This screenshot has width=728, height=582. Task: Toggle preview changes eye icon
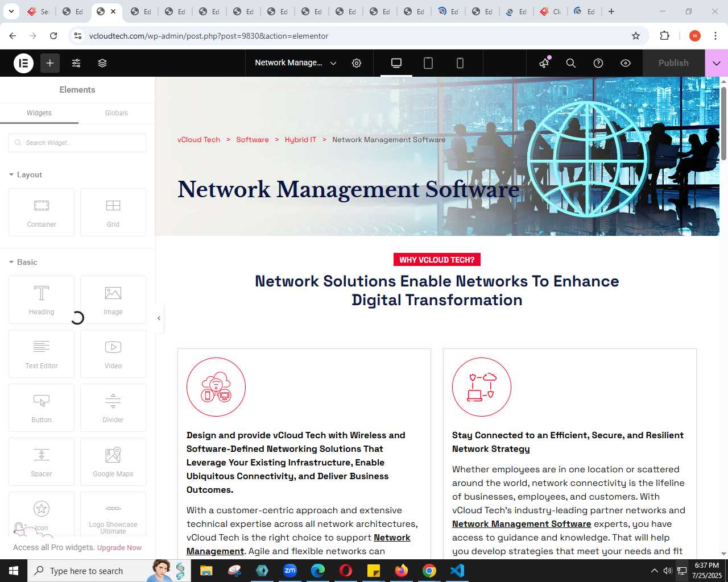point(626,63)
